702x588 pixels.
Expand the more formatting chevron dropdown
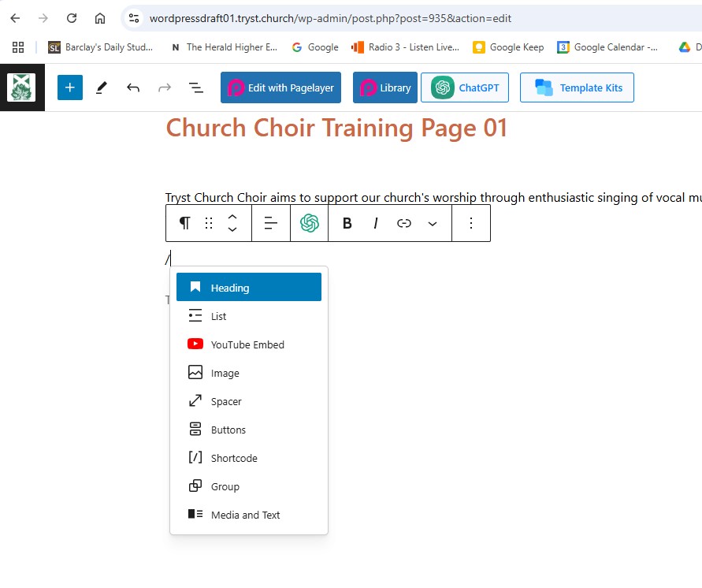point(433,223)
